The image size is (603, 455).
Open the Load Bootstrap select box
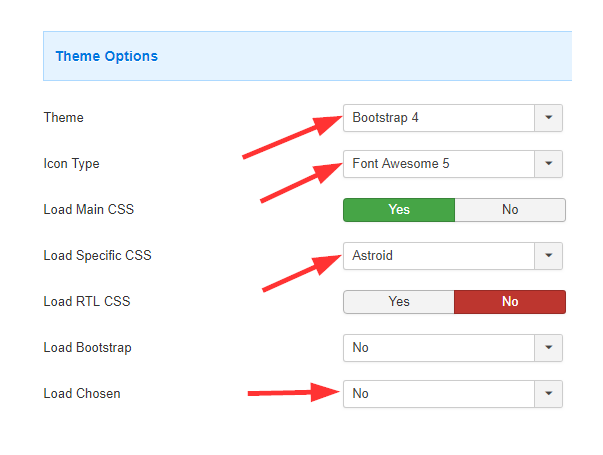[x=453, y=348]
